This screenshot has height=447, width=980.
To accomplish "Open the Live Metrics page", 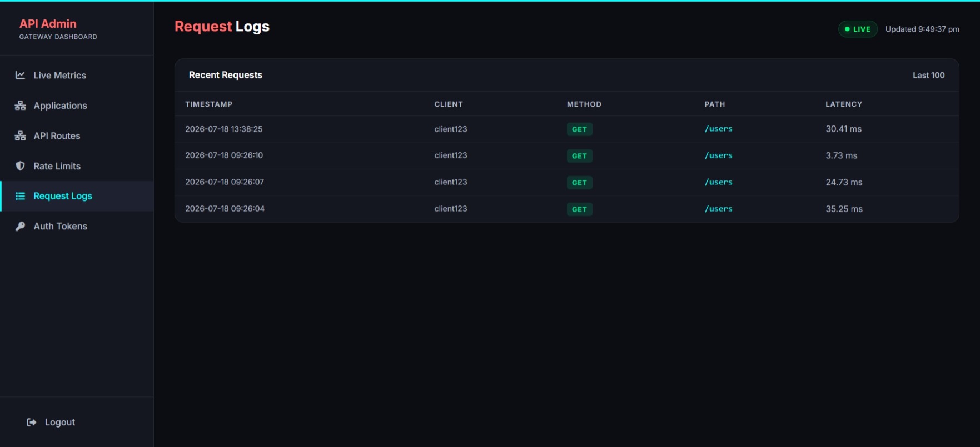I will coord(77,75).
